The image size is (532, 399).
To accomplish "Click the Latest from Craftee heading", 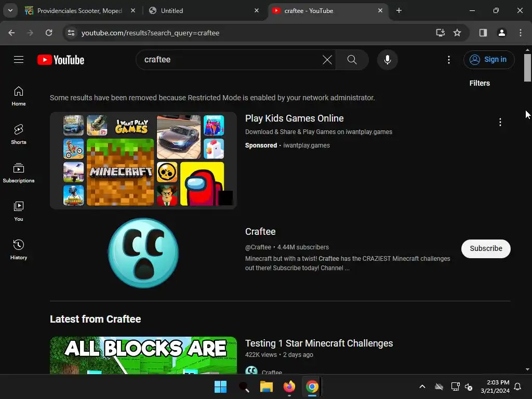I will tap(96, 320).
